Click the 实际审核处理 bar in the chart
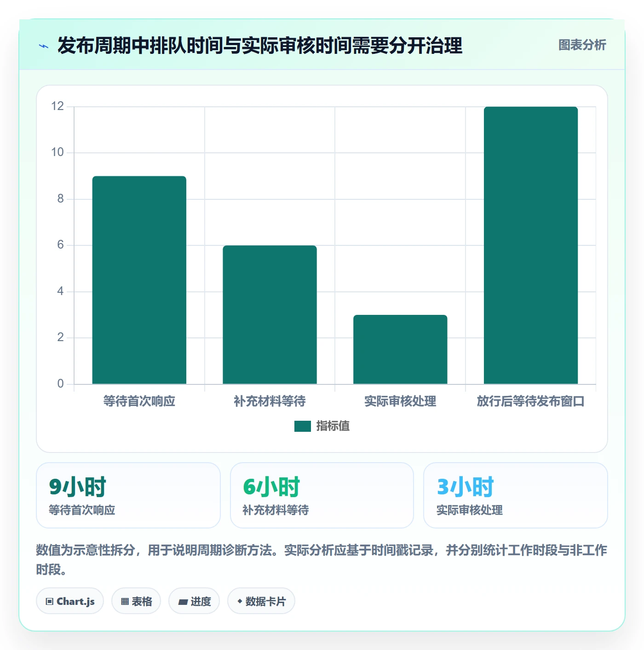 pos(400,349)
